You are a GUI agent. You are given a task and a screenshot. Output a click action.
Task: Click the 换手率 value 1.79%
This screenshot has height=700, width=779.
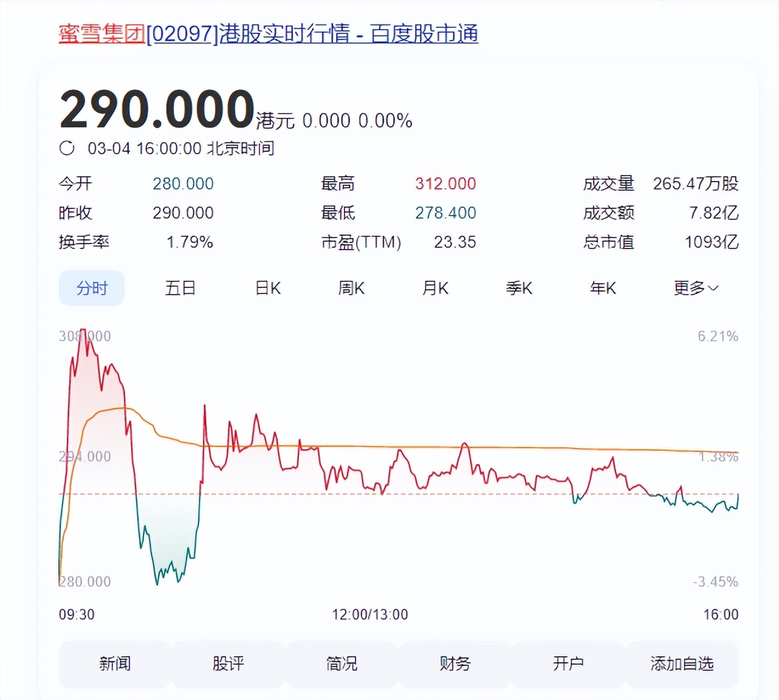click(x=190, y=242)
